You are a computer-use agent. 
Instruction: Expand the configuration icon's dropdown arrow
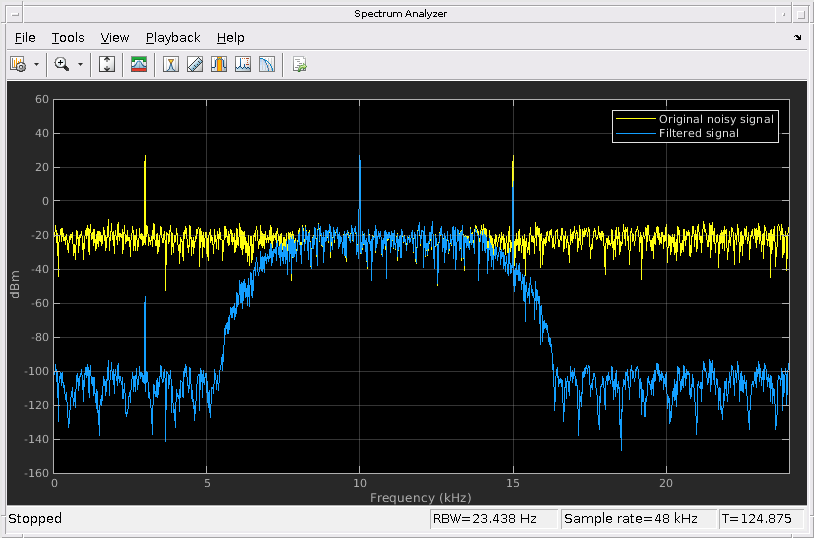37,65
